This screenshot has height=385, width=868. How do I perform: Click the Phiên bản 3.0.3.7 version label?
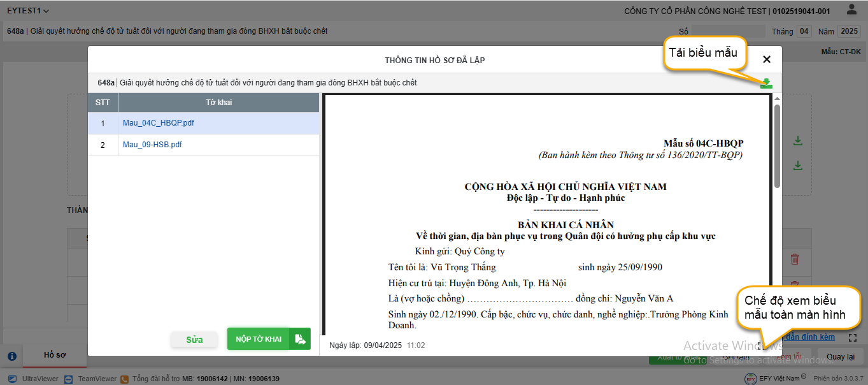point(837,379)
